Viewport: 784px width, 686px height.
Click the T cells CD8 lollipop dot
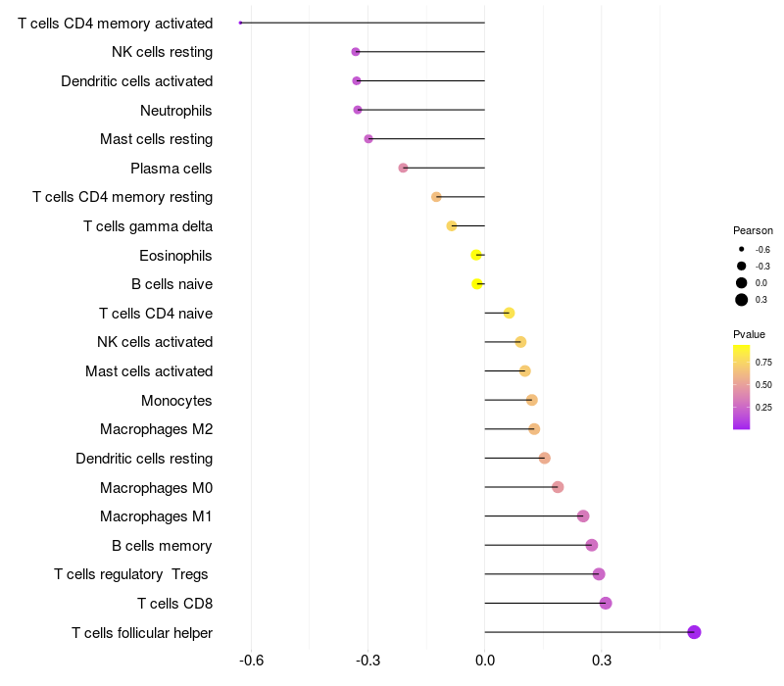(x=606, y=603)
